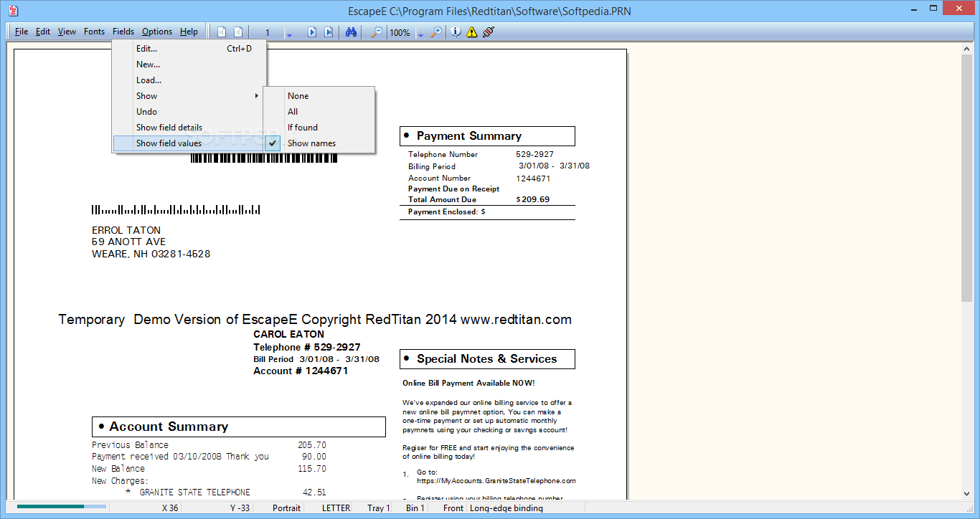Go to the previous page icon
The width and height of the screenshot is (980, 519).
[238, 32]
